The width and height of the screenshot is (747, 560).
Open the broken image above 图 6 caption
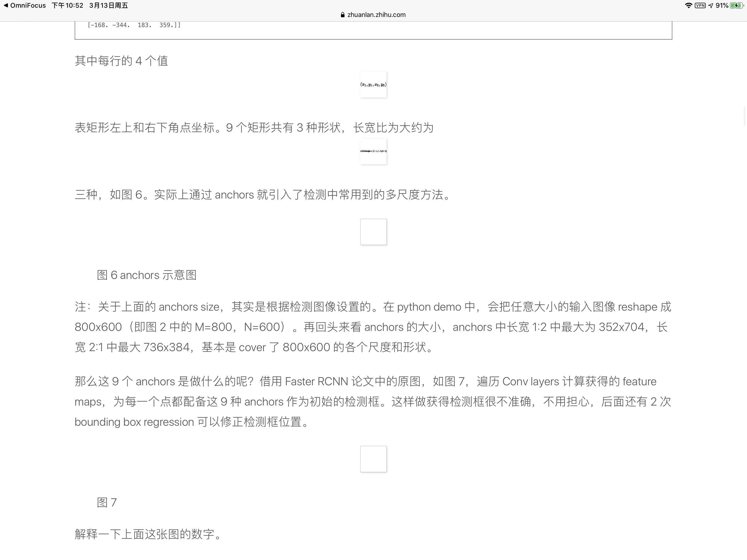click(x=373, y=232)
